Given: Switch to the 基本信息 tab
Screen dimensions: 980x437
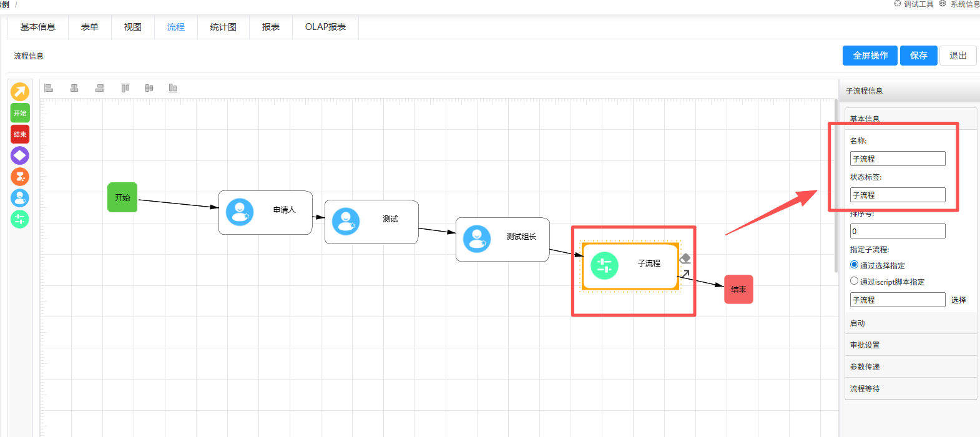Looking at the screenshot, I should [x=38, y=27].
